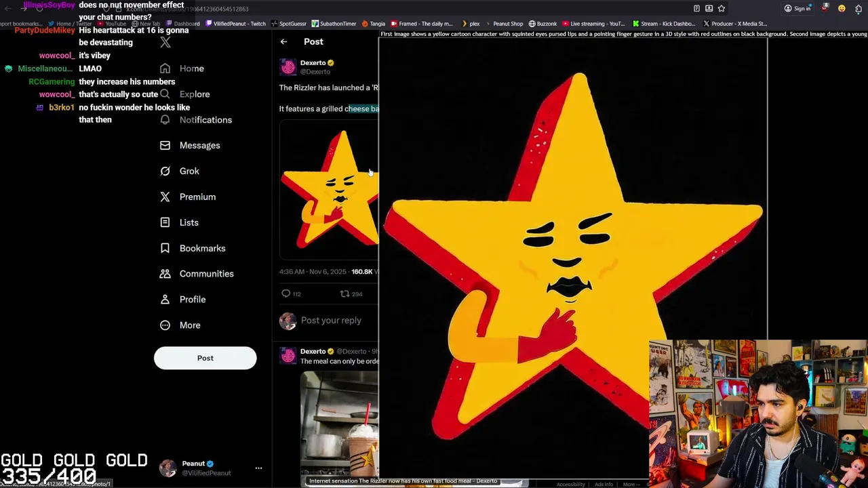Go back using the arrow beside Post
This screenshot has height=488, width=868.
[x=284, y=42]
